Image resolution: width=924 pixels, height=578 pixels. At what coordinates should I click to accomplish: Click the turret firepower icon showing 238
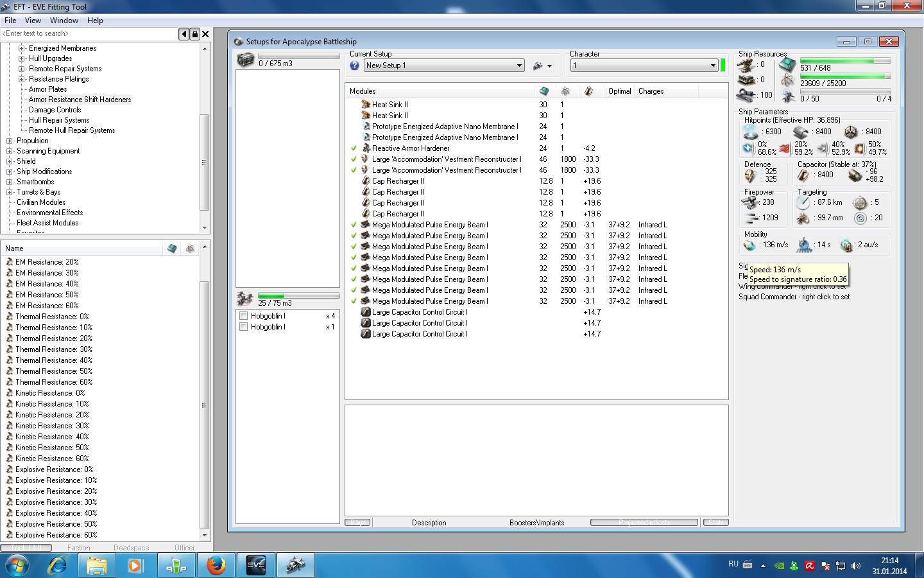750,202
